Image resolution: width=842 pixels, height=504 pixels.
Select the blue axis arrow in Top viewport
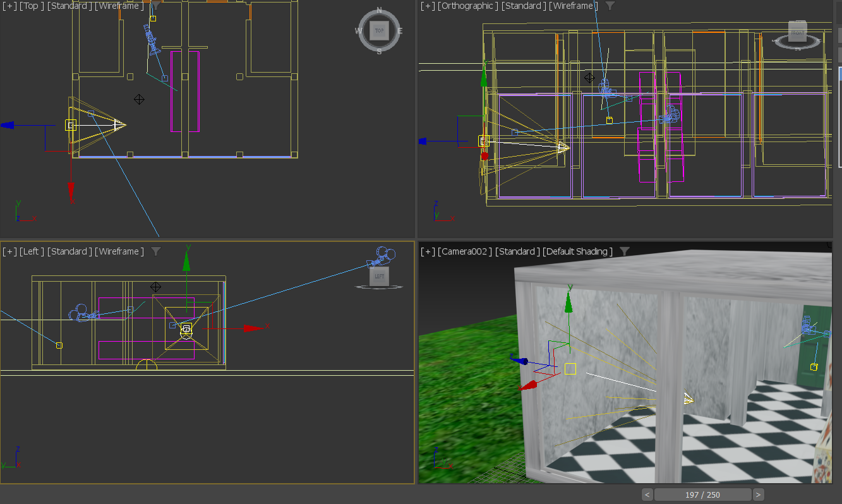[x=8, y=125]
